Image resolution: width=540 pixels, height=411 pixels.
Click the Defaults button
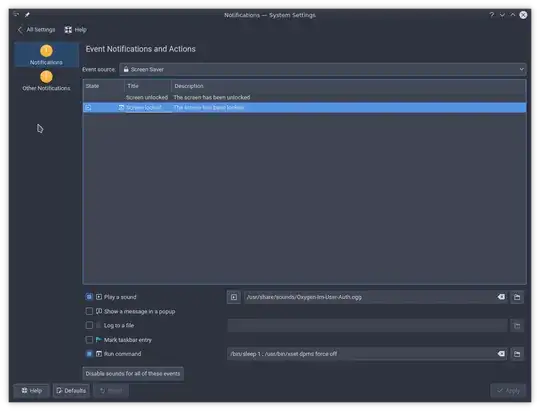[x=71, y=390]
